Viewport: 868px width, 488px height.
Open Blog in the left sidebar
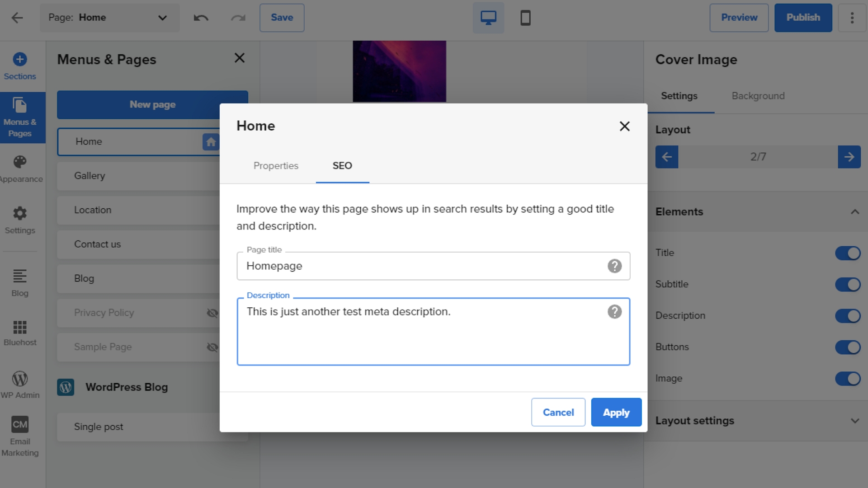click(x=20, y=283)
